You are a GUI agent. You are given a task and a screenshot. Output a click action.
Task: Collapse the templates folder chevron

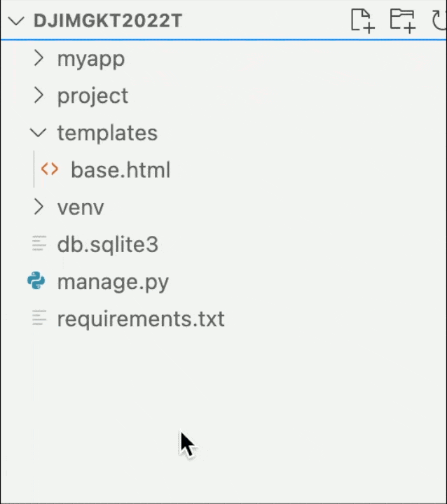tap(39, 133)
